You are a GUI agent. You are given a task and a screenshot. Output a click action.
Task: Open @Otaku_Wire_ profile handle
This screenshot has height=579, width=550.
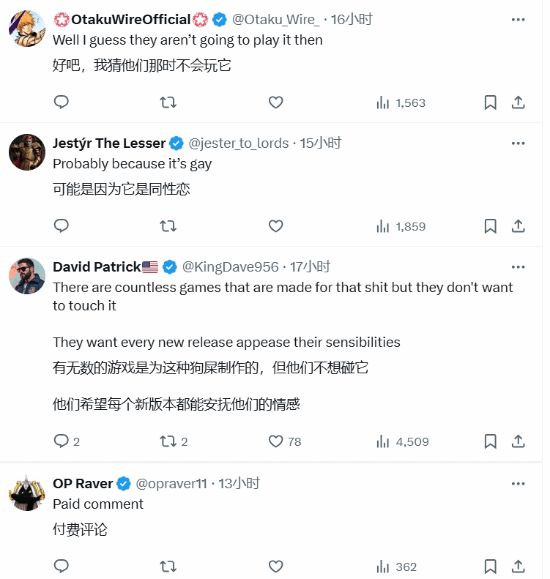click(276, 20)
